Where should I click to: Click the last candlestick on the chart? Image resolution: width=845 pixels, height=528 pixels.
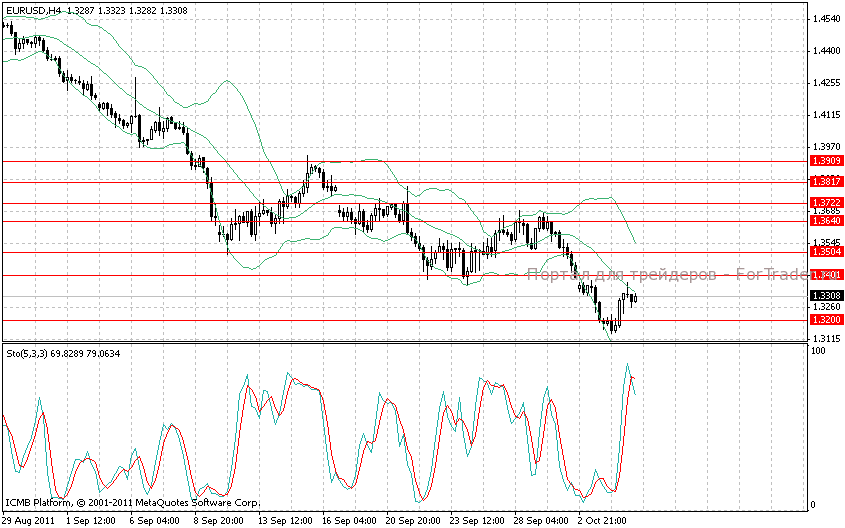pos(634,298)
